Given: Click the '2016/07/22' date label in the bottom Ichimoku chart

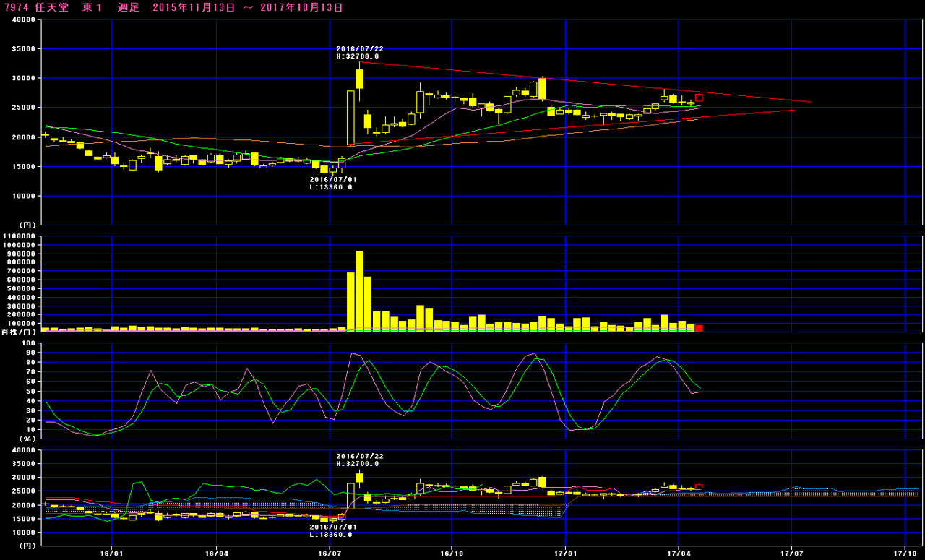Looking at the screenshot, I should pos(360,456).
